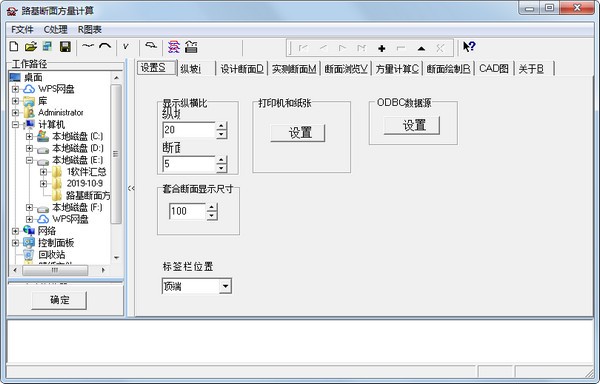600x384 pixels.
Task: Click the last record navigator arrow
Action: tap(361, 48)
